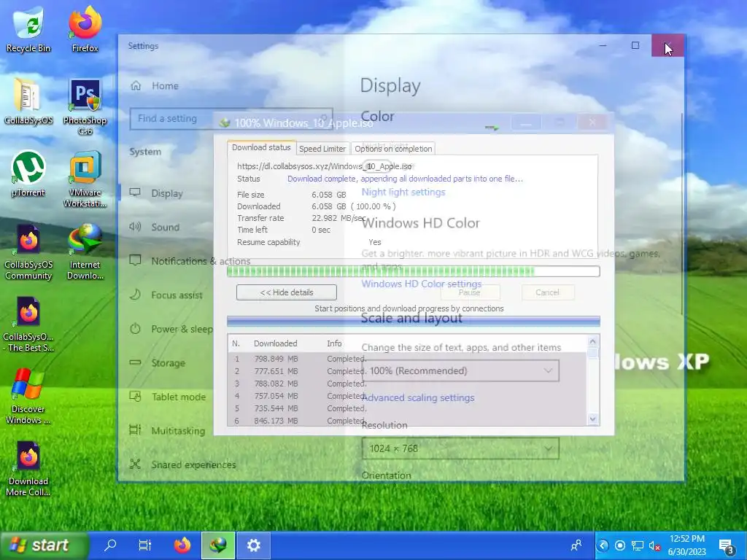Launch Firefox from the desktop

click(85, 29)
